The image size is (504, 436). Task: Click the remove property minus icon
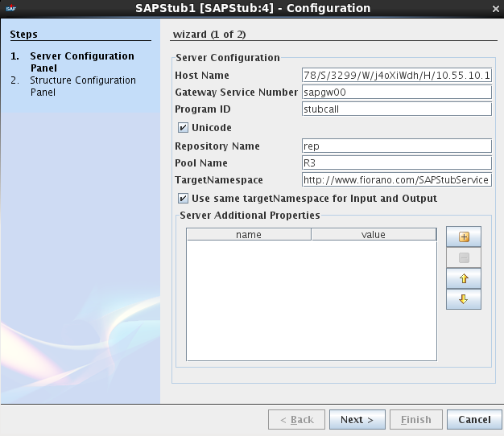(464, 257)
